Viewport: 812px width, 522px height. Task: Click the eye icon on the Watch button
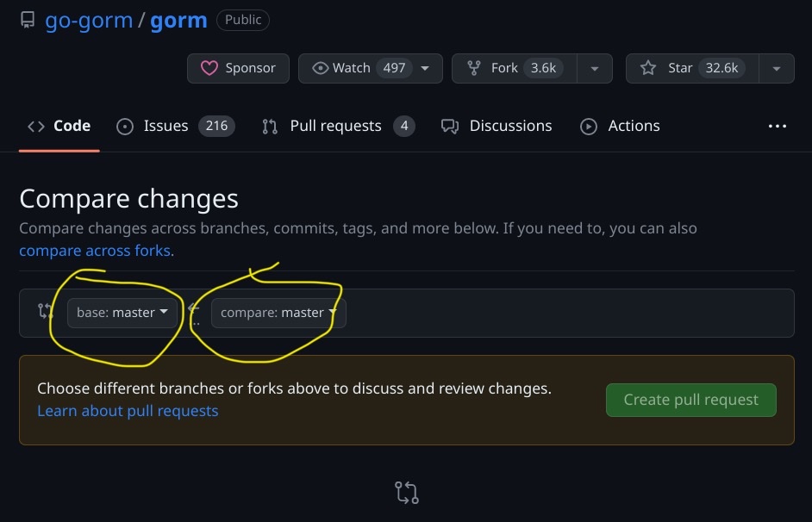point(320,67)
